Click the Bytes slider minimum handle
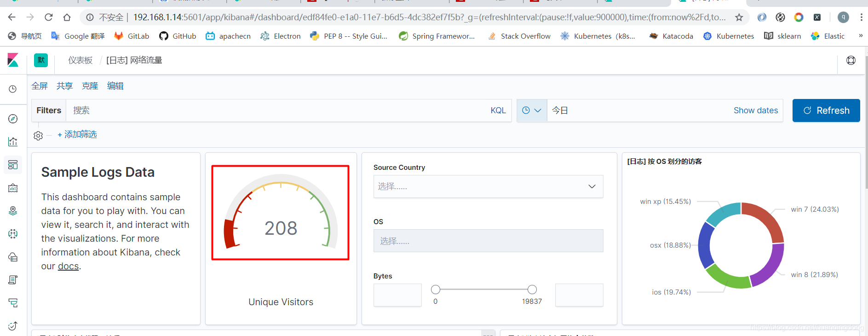Image resolution: width=868 pixels, height=336 pixels. click(x=436, y=290)
